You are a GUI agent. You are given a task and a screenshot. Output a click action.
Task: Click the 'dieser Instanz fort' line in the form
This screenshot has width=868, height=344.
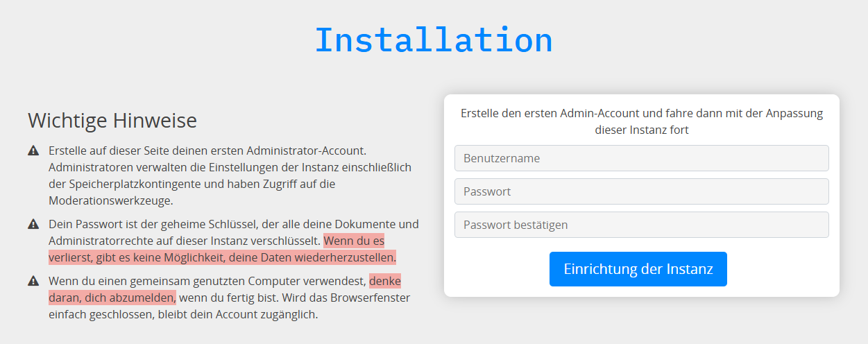pyautogui.click(x=641, y=130)
